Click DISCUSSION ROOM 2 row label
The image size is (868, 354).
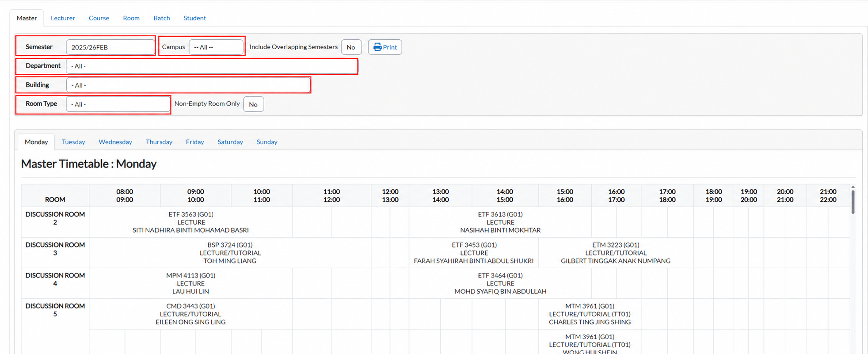(x=55, y=218)
